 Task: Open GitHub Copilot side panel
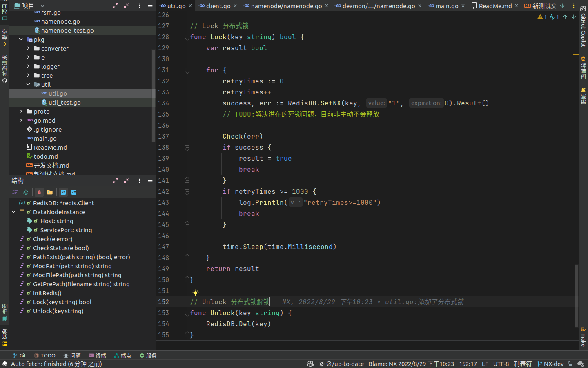[583, 26]
